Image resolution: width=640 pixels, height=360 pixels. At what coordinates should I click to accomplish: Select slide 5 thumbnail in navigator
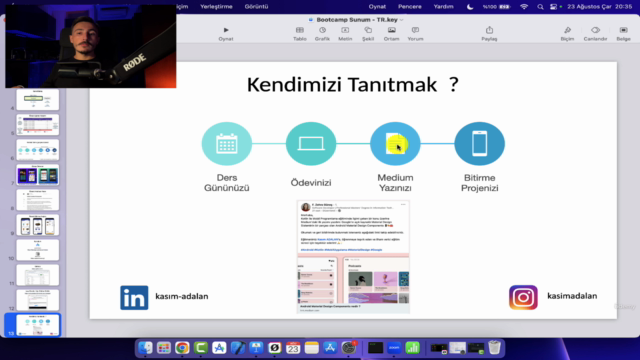pos(38,124)
